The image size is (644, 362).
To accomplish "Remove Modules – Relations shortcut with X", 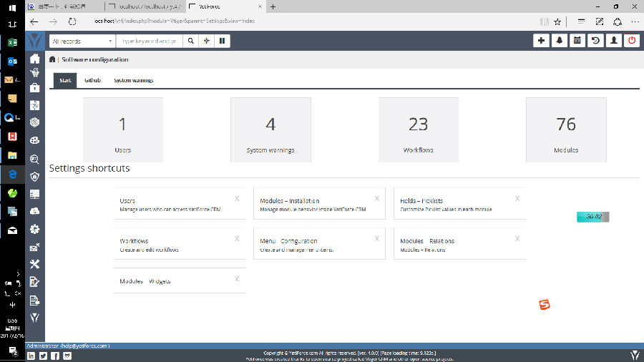I will pyautogui.click(x=517, y=239).
